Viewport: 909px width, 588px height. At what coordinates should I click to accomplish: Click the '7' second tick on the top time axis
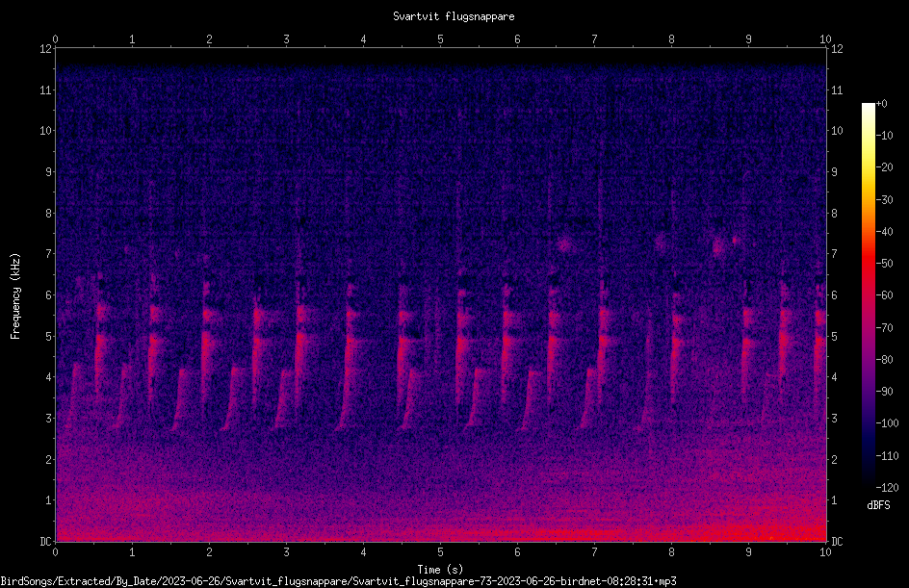tap(594, 39)
